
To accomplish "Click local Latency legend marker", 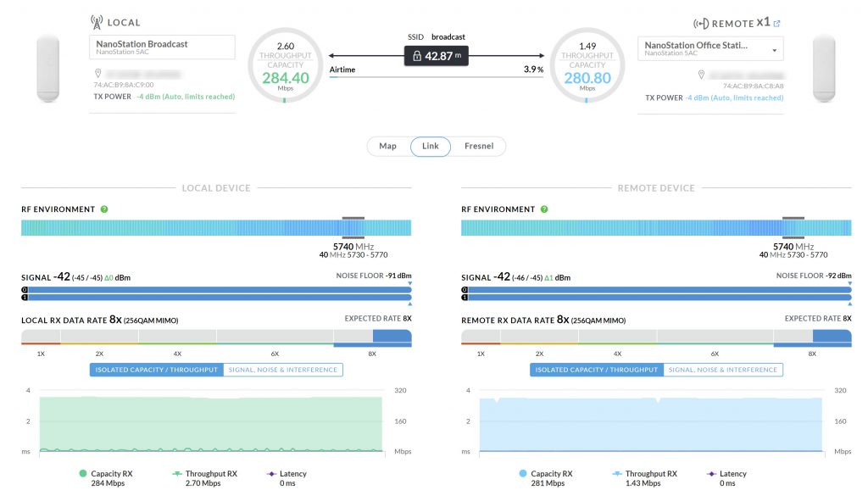I will point(271,474).
